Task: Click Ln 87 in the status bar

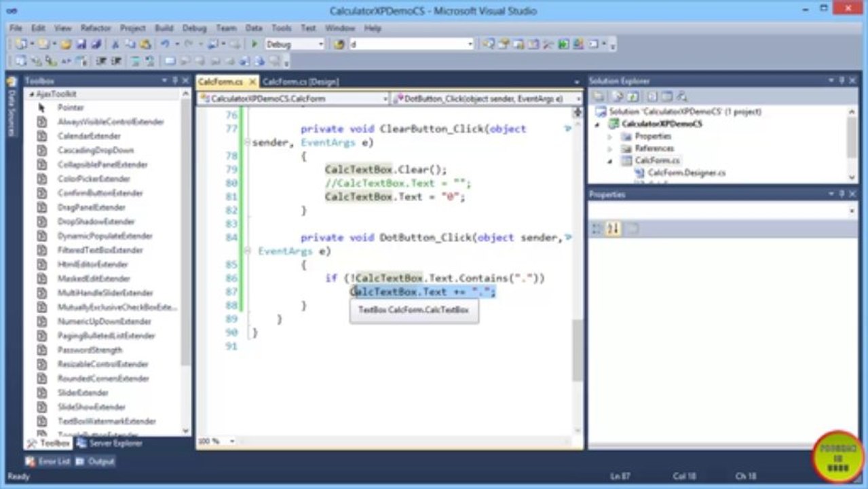Action: (x=621, y=476)
